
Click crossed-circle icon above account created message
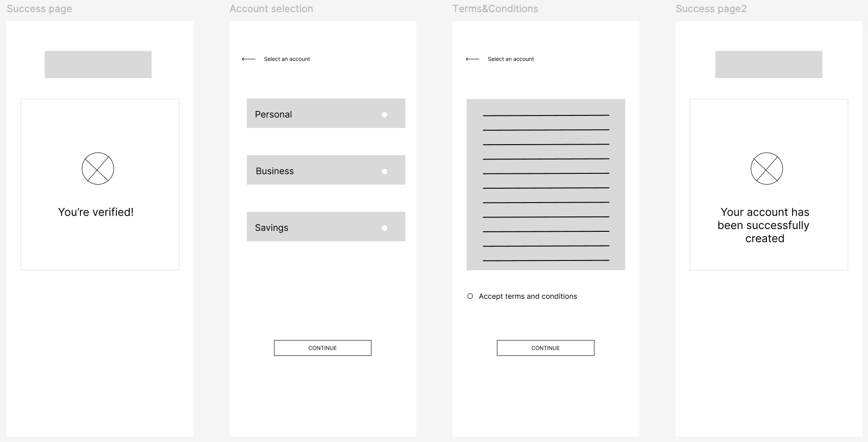click(766, 169)
